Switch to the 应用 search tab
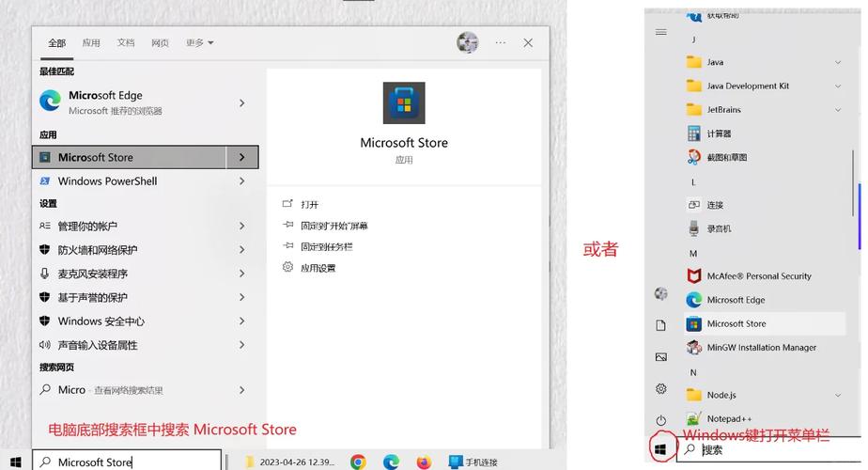This screenshot has height=470, width=868. (91, 42)
